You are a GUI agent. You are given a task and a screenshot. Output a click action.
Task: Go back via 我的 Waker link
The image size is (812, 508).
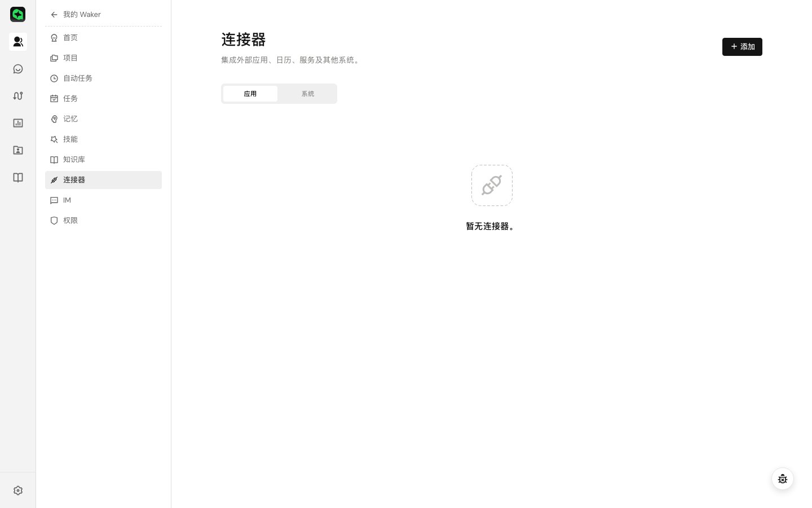82,15
